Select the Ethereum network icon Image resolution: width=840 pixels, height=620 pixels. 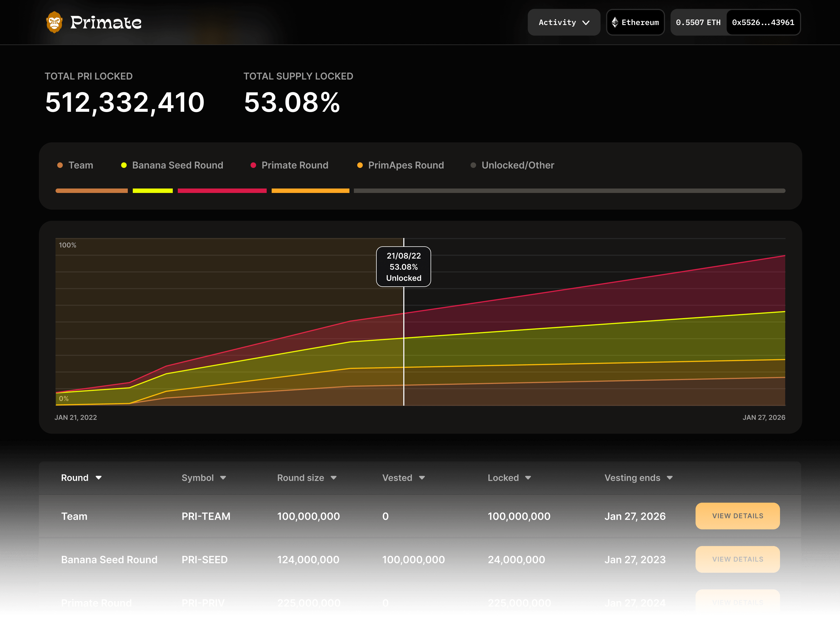(615, 22)
